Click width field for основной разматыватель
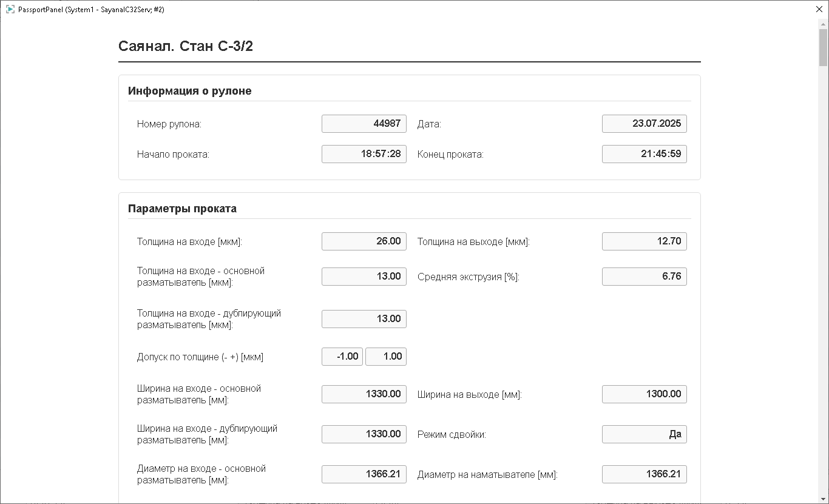This screenshot has width=829, height=504. [364, 394]
